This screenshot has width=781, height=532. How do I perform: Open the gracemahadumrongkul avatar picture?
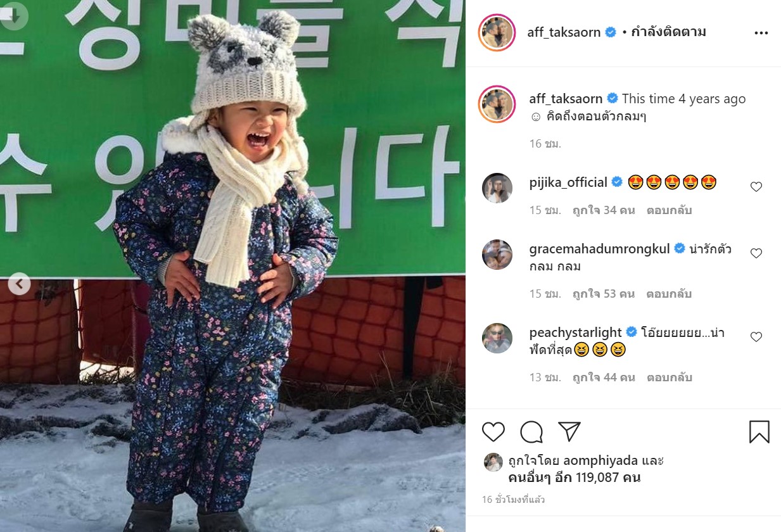click(497, 255)
